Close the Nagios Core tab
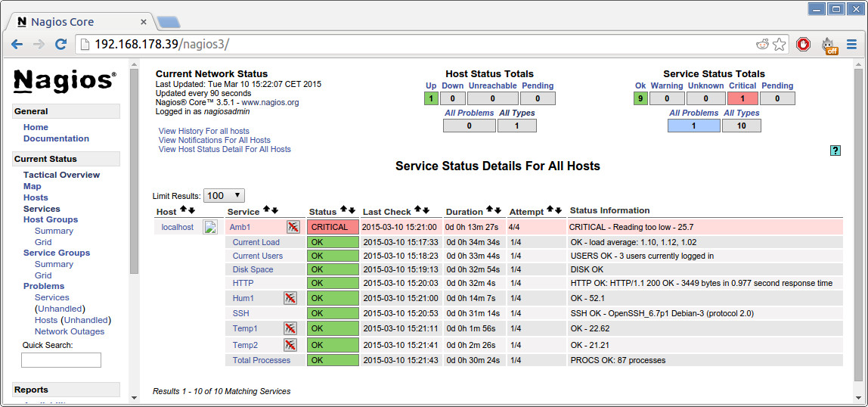This screenshot has height=407, width=868. (x=144, y=22)
